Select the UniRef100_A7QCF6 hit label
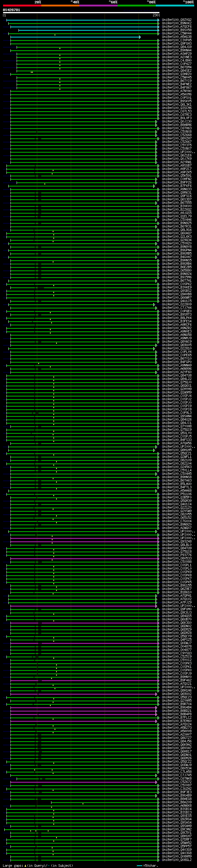This screenshot has height=868, width=197. pos(177,26)
